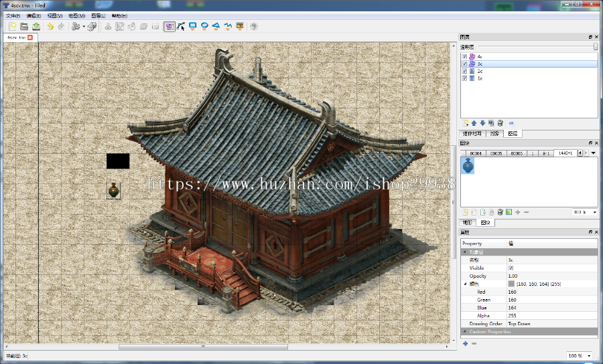Collapse the 对象层 property group

(x=464, y=252)
